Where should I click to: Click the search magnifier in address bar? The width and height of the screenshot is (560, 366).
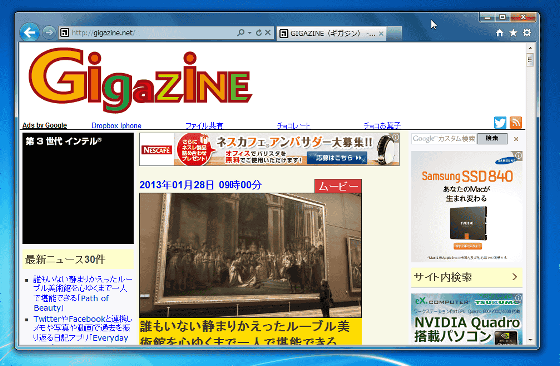pyautogui.click(x=240, y=33)
